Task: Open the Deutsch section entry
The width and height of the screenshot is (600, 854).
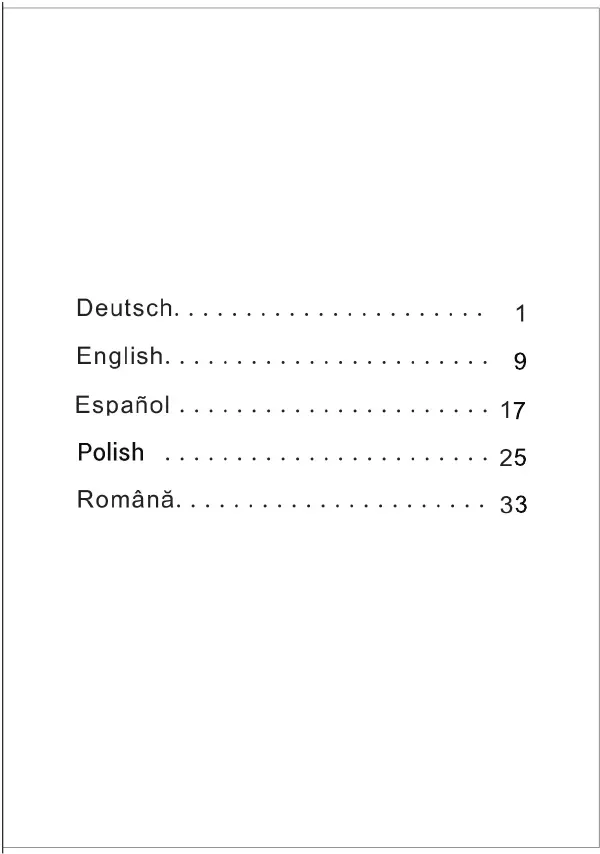Action: coord(125,308)
